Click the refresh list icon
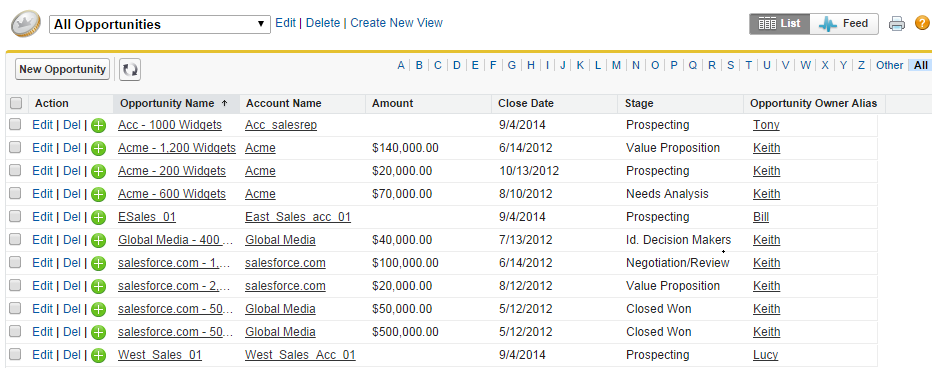Screen dimensions: 932x368 [130, 70]
